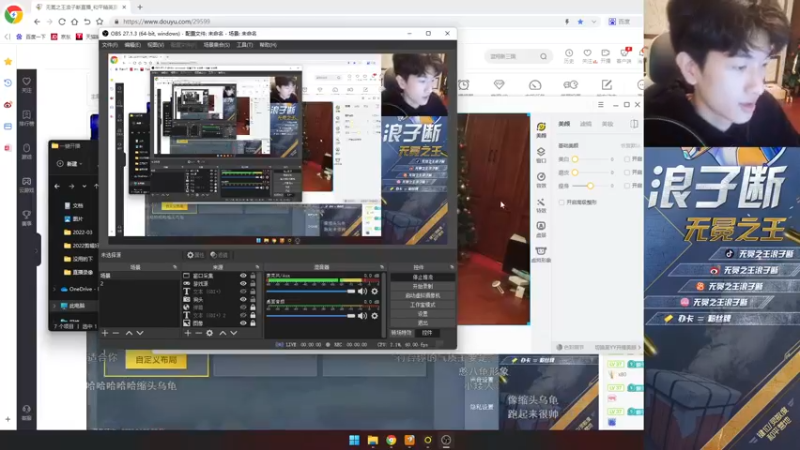Toggle visibility eye of 游戏源 source

(x=243, y=284)
